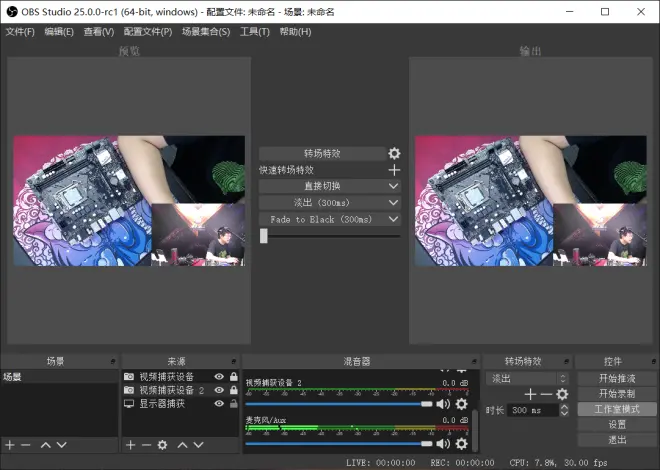The width and height of the screenshot is (660, 470).
Task: Open transition settings gear beside 转场特效 button
Action: pos(394,153)
